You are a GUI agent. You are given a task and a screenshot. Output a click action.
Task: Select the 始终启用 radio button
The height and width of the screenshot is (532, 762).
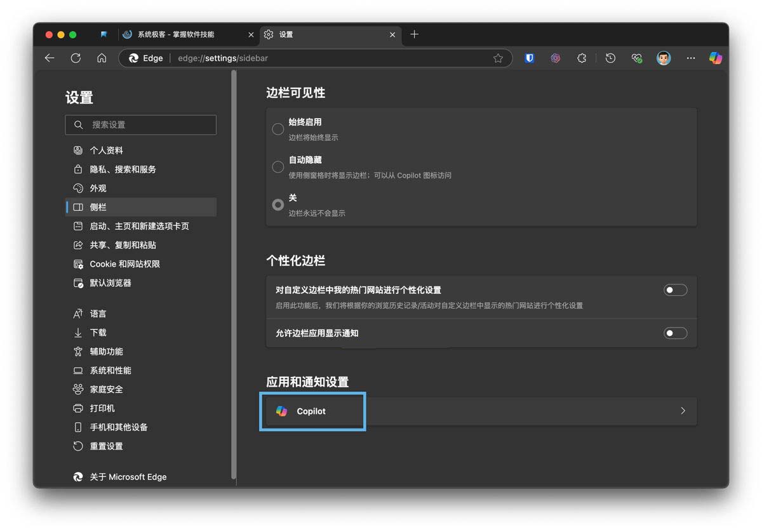[x=278, y=129]
